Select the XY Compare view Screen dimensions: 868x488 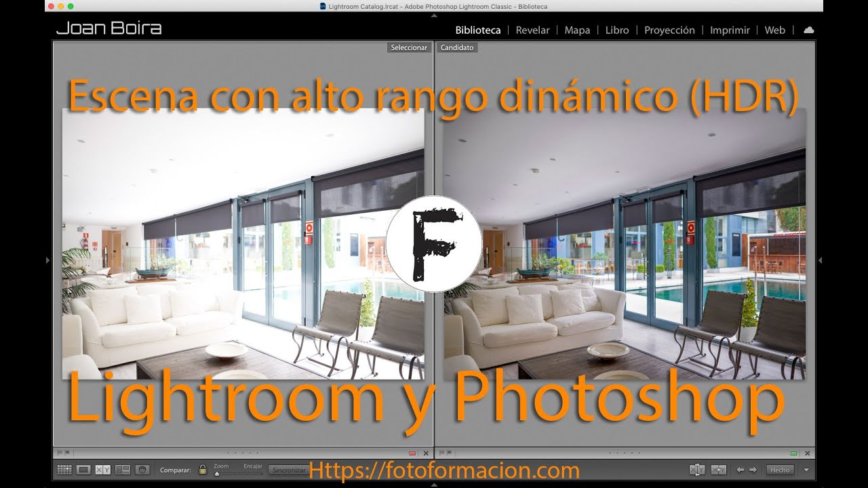point(103,469)
